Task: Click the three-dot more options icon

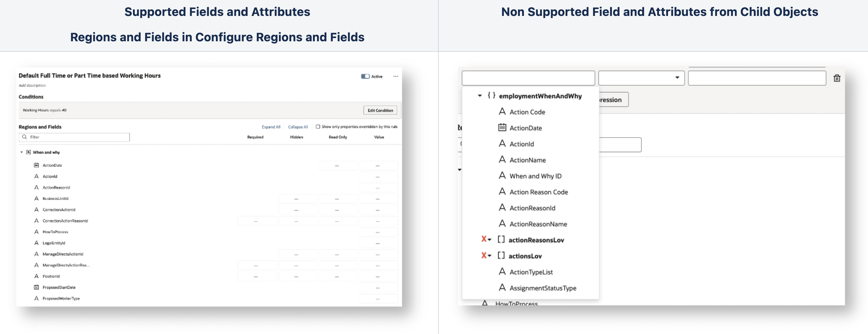Action: [x=396, y=76]
